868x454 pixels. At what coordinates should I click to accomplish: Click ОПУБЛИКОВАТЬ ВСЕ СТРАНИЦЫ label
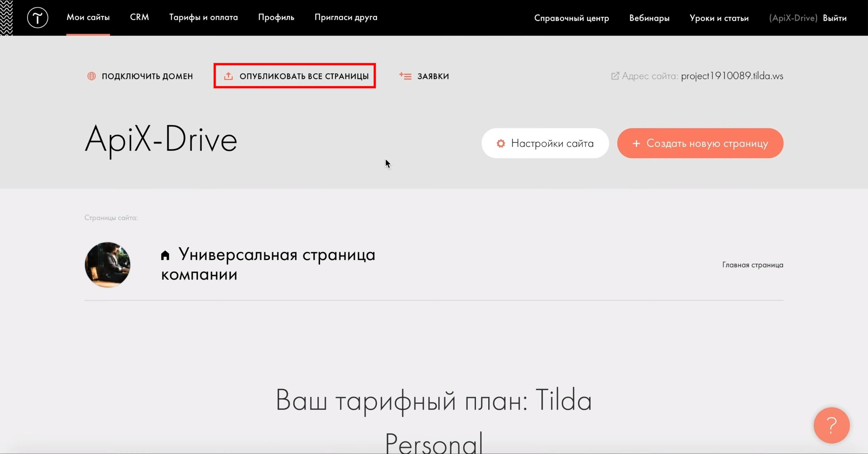click(x=304, y=76)
